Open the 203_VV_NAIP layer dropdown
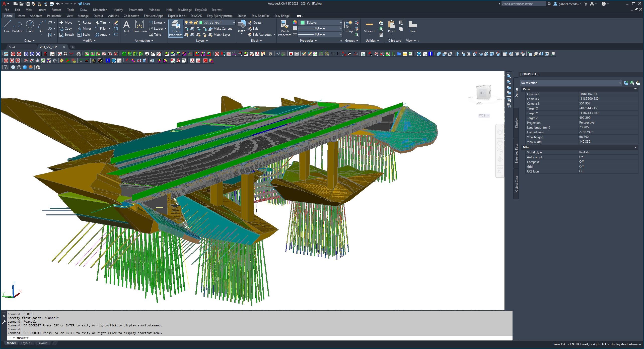The height and width of the screenshot is (349, 644). [234, 23]
